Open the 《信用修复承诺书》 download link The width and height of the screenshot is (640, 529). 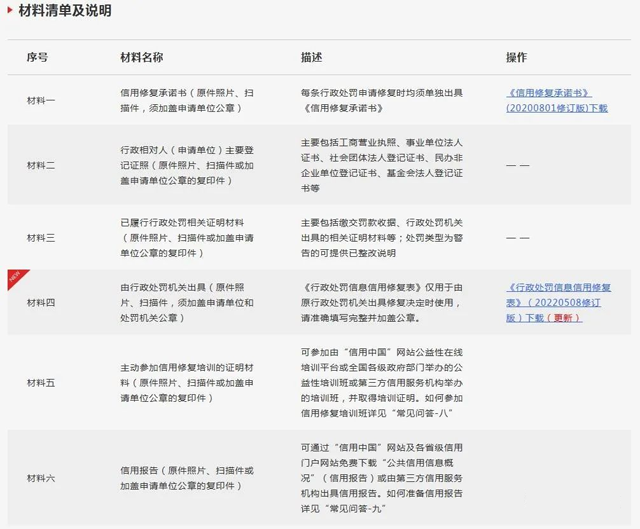coord(556,99)
